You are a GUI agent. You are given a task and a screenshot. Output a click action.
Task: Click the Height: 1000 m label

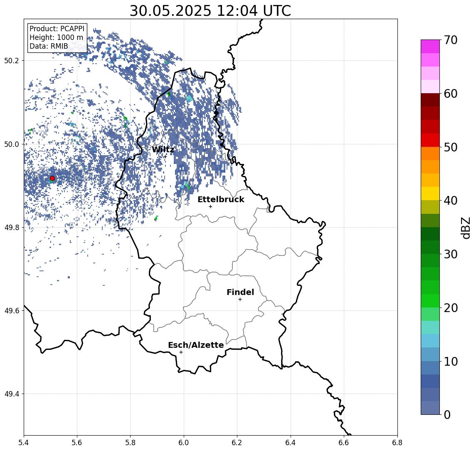coord(56,37)
